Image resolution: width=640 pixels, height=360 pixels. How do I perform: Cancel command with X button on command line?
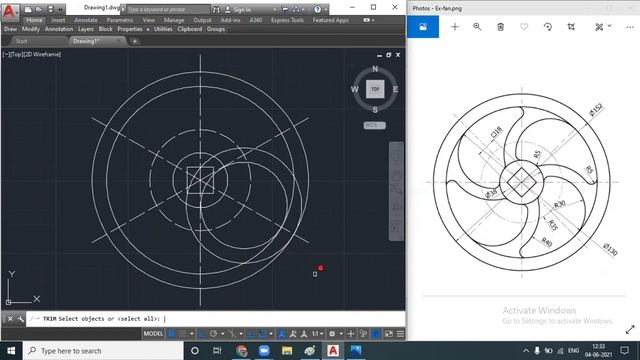(x=10, y=319)
